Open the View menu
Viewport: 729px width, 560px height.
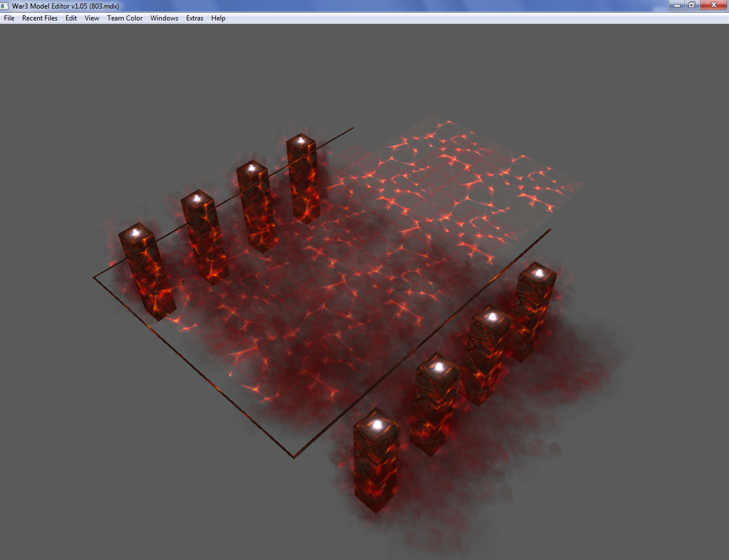92,18
